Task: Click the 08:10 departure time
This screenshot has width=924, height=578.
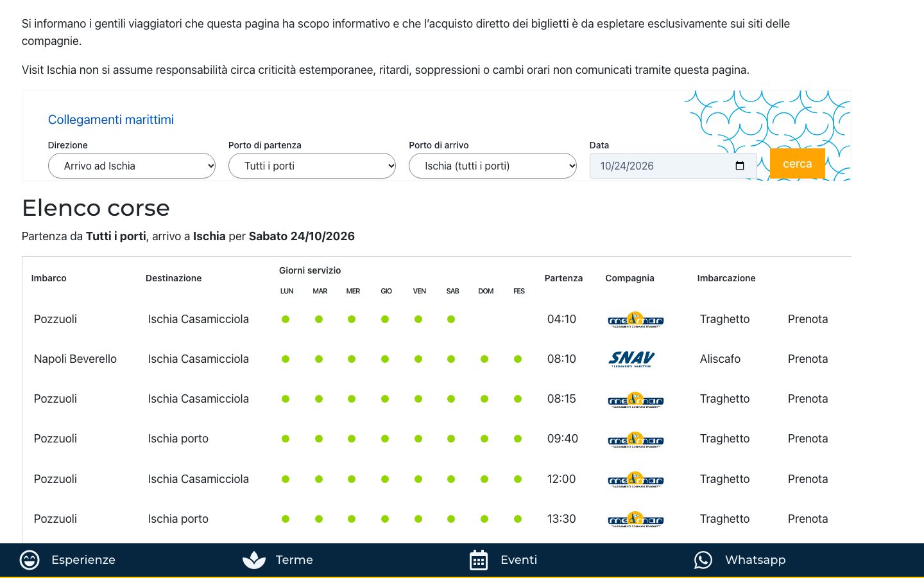Action: click(x=561, y=359)
